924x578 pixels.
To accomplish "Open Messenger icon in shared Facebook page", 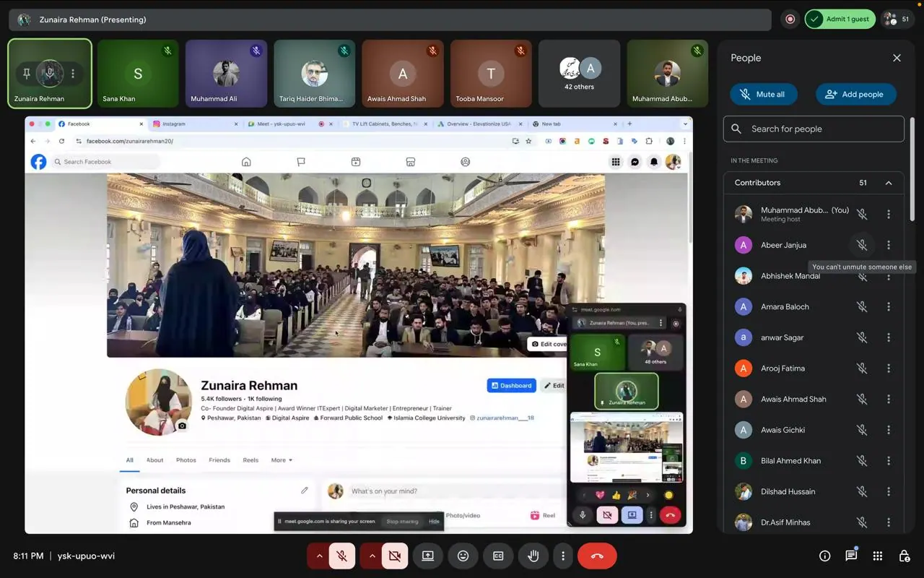I will coord(635,162).
